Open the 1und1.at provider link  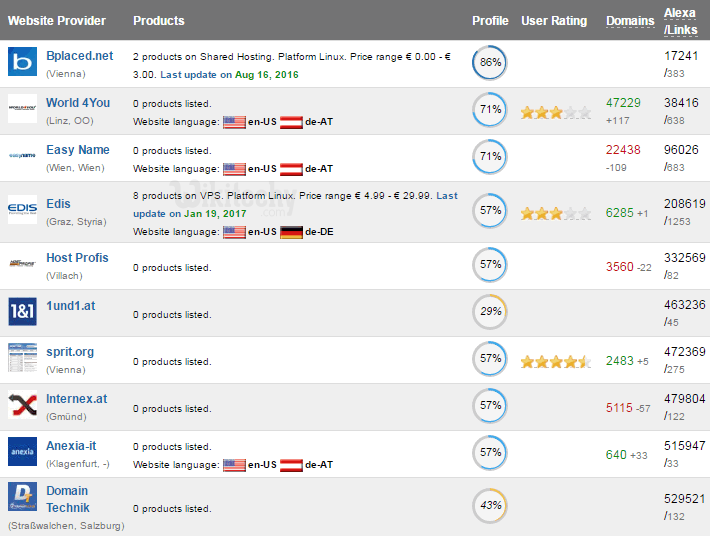[x=71, y=306]
